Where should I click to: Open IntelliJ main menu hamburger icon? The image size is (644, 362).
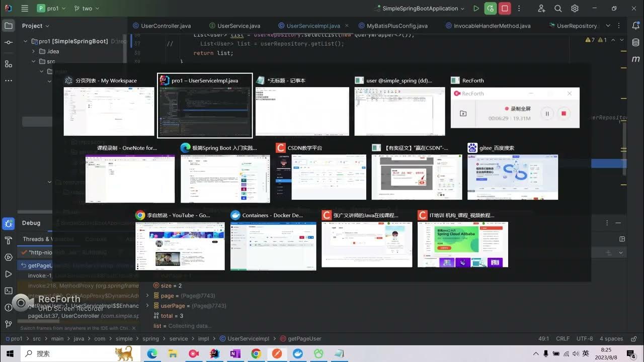[x=25, y=9]
